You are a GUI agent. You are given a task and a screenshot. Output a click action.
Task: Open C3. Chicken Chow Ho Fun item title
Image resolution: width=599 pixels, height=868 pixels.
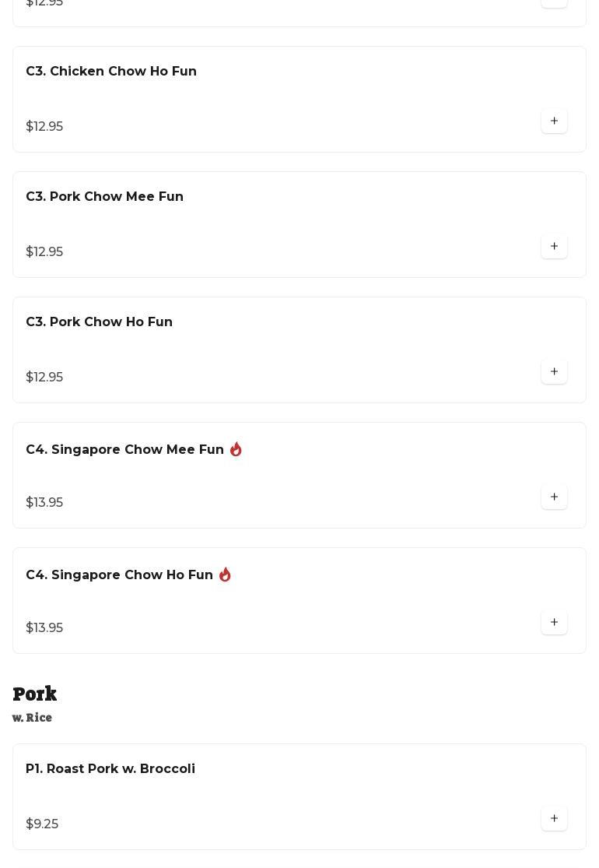coord(111,72)
